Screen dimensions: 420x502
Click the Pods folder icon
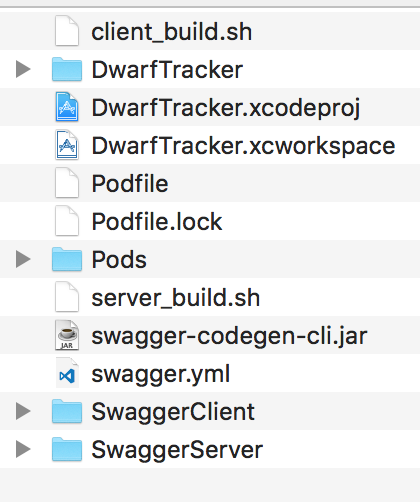pyautogui.click(x=67, y=259)
